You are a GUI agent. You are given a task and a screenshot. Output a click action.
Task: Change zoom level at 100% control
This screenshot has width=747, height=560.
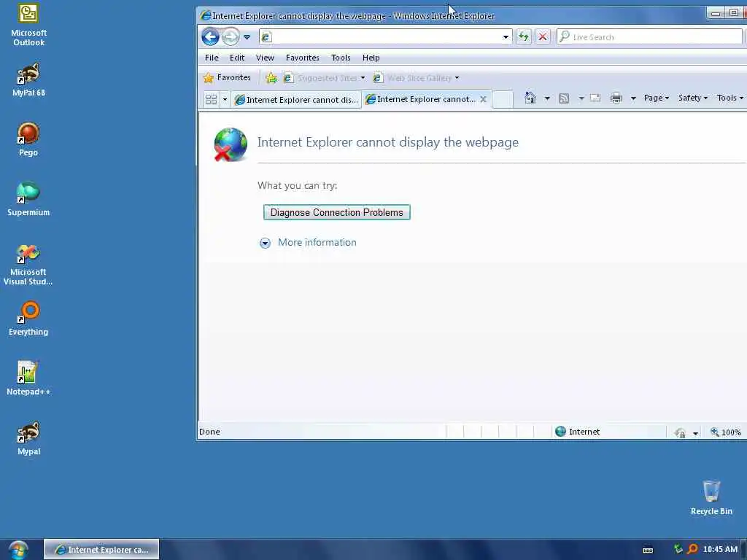pyautogui.click(x=726, y=432)
